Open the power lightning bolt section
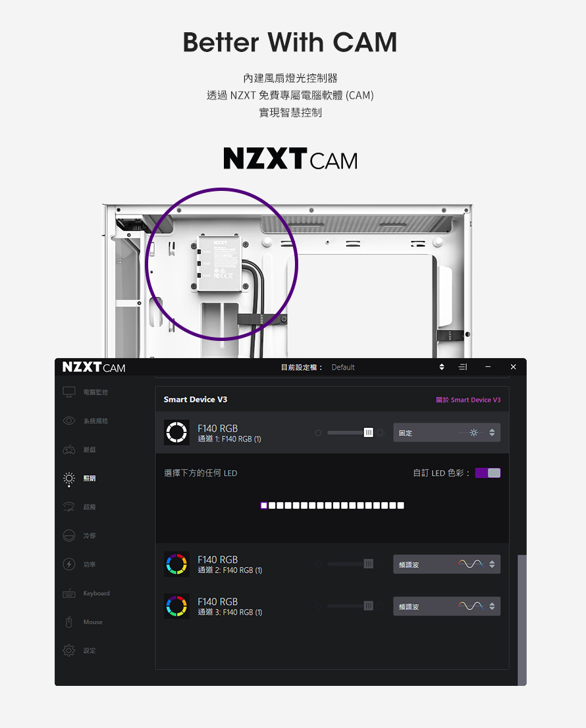Image resolution: width=586 pixels, height=728 pixels. tap(68, 564)
